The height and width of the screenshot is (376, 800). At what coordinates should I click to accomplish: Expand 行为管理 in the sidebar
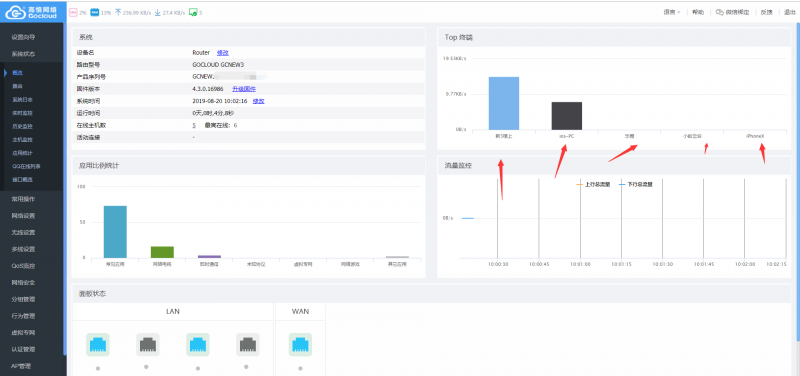(23, 316)
